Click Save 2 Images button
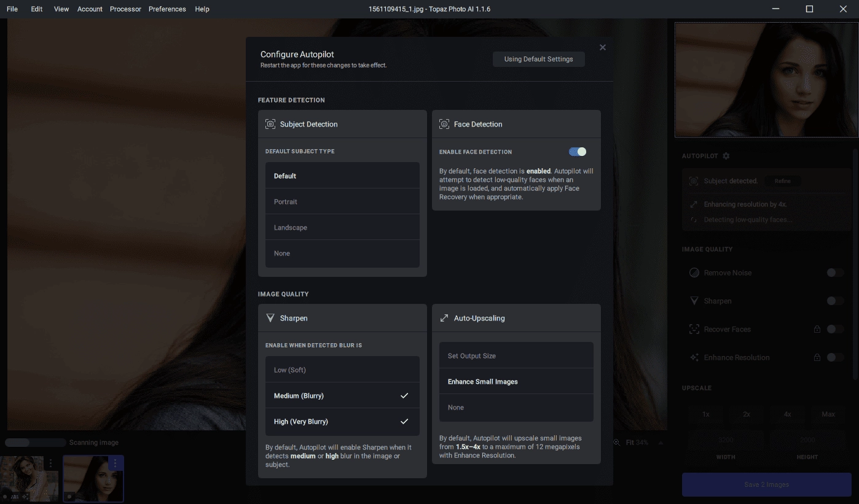 tap(766, 484)
